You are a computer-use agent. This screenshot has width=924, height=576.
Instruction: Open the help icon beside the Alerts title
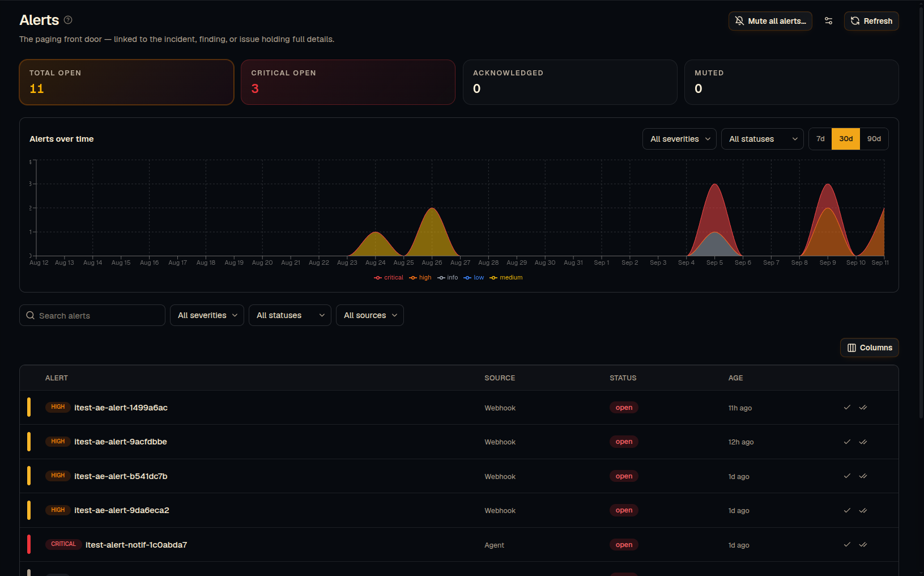[68, 20]
